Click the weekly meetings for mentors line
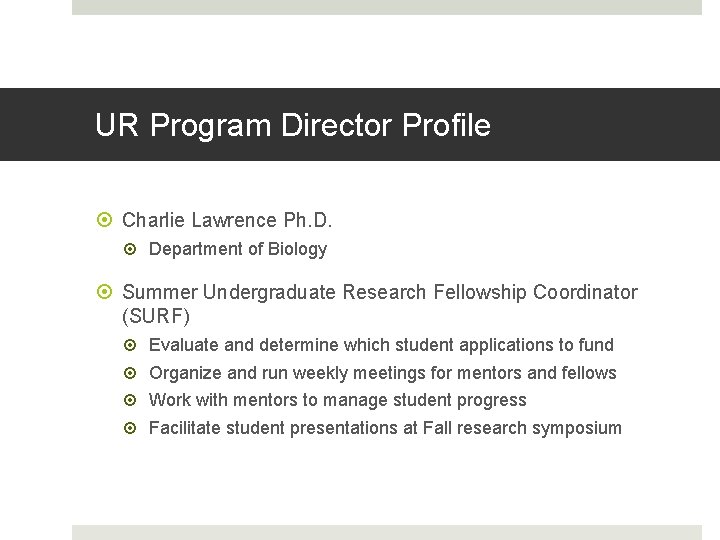 tap(382, 373)
